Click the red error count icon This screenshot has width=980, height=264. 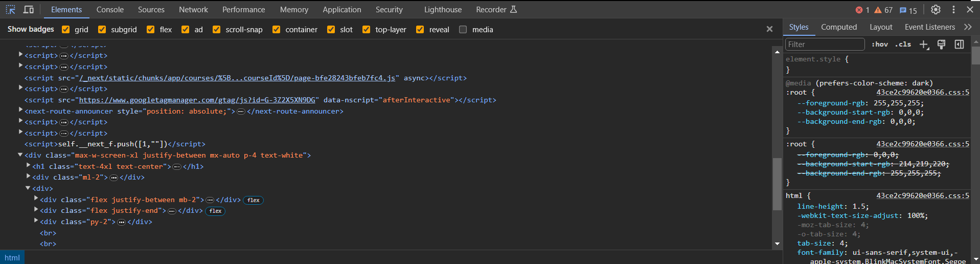(859, 10)
